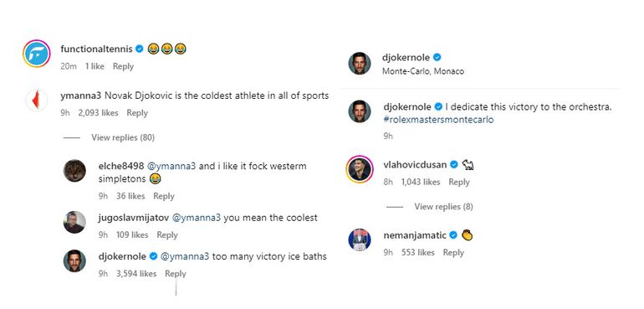
Task: Reply to djokernole ice baths comment
Action: pyautogui.click(x=176, y=274)
